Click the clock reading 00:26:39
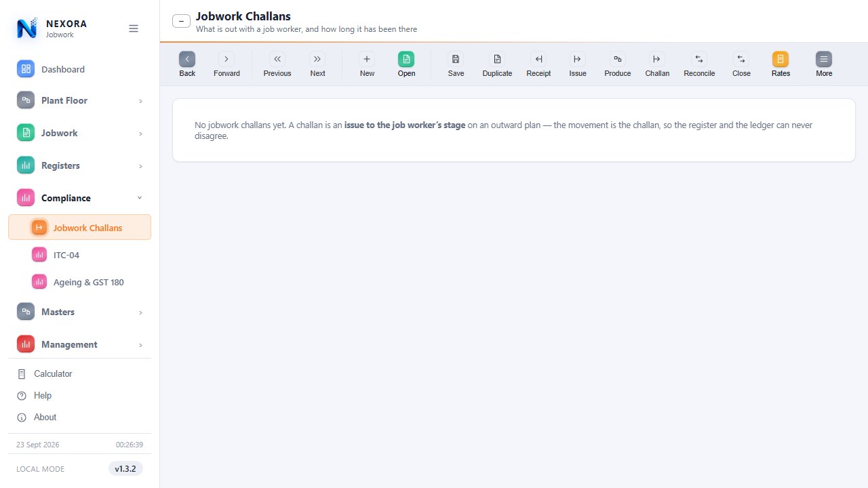 point(130,445)
